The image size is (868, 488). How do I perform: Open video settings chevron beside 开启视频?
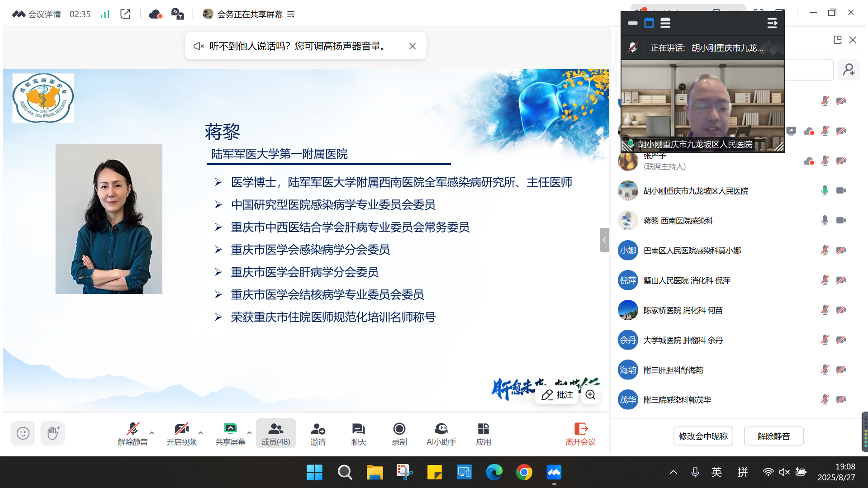[x=200, y=432]
